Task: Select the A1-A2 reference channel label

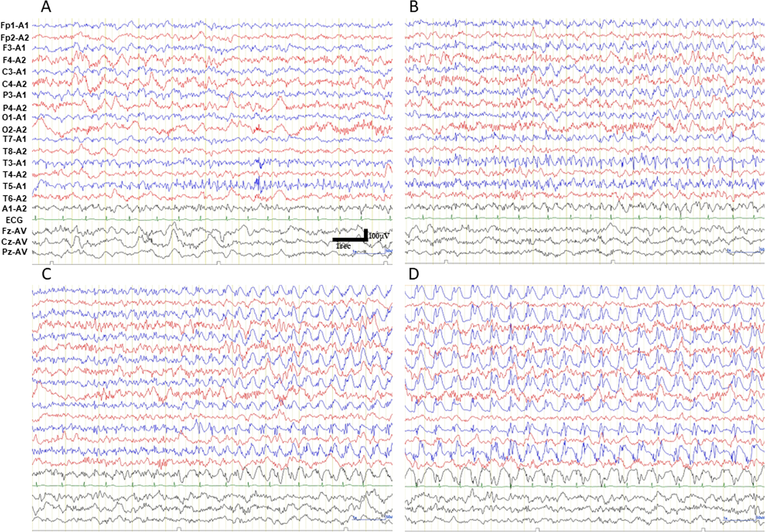Action: click(14, 209)
